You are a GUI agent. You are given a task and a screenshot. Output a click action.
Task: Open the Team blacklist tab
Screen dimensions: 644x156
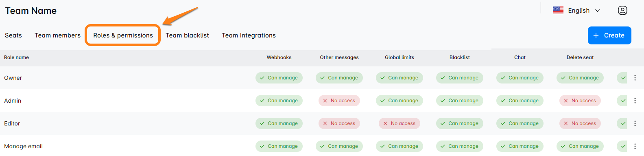point(187,35)
